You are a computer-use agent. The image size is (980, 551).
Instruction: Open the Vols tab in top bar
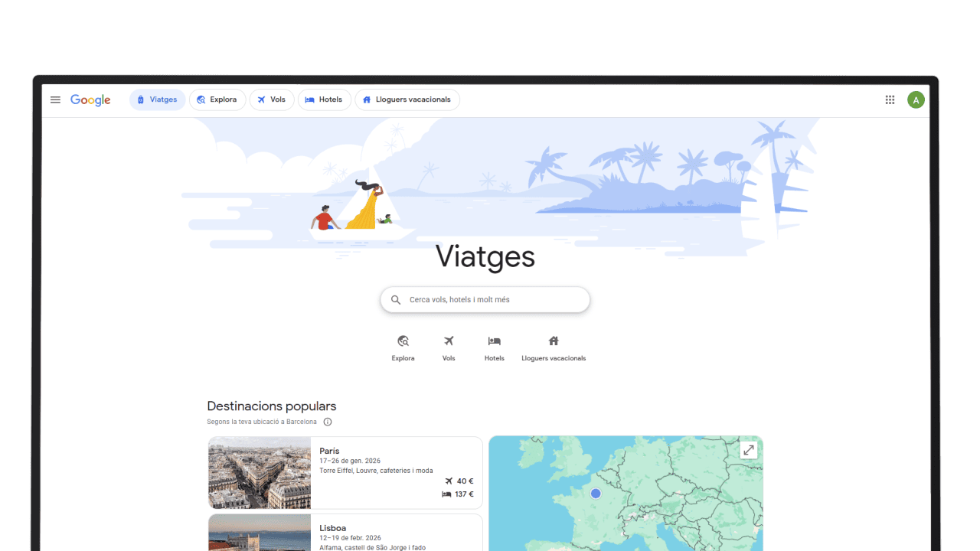pyautogui.click(x=272, y=99)
